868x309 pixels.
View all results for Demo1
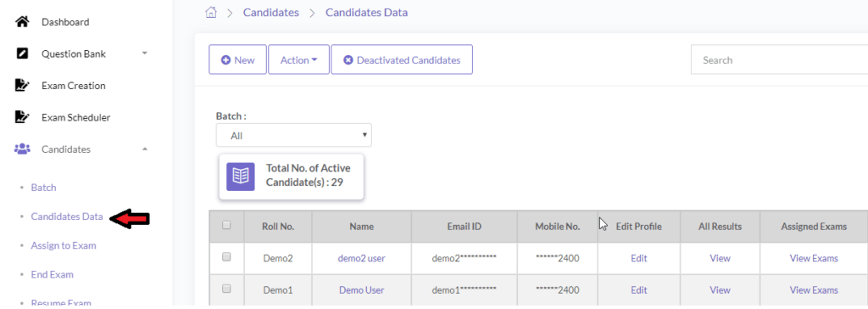tap(721, 289)
